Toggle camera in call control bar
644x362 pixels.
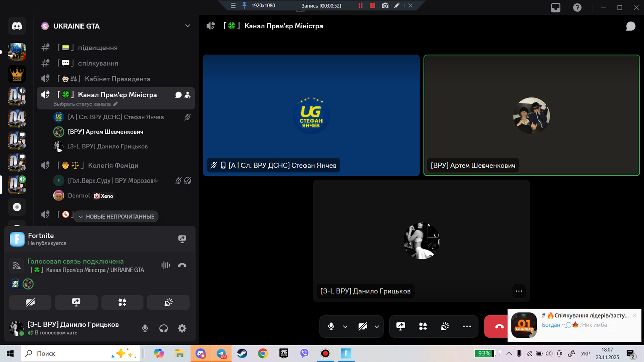[x=363, y=326]
